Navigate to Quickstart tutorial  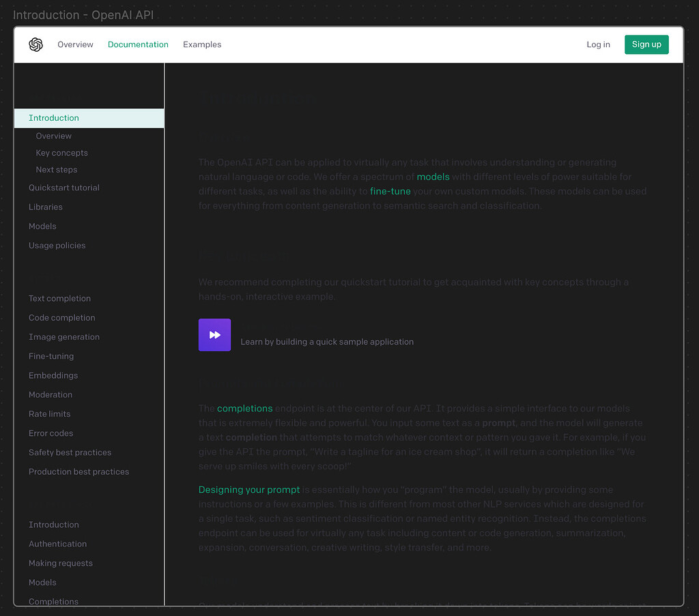(x=64, y=188)
